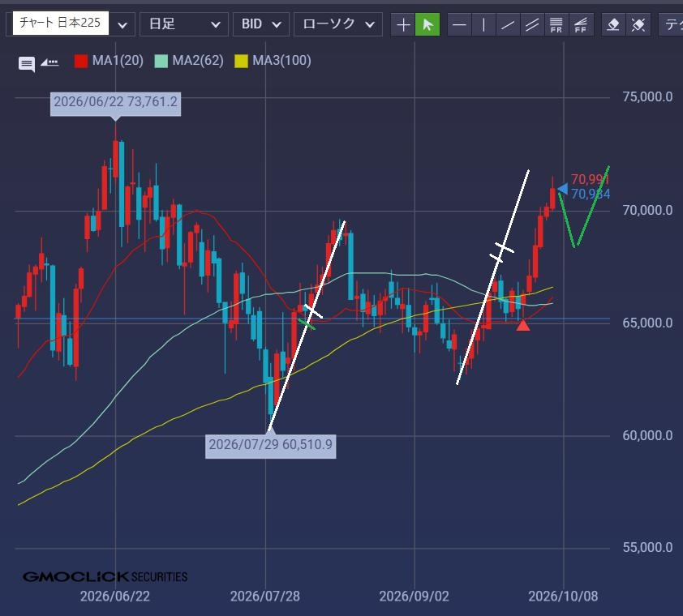This screenshot has width=683, height=616.
Task: Open the ローソク chart style dropdown
Action: [338, 24]
